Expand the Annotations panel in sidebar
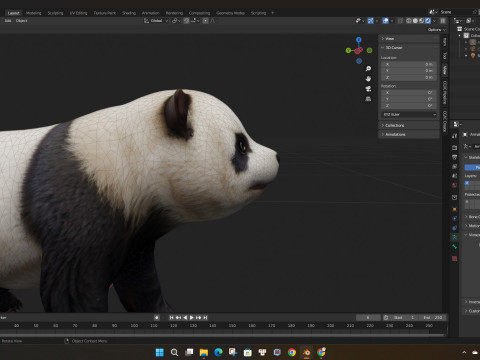 click(409, 134)
